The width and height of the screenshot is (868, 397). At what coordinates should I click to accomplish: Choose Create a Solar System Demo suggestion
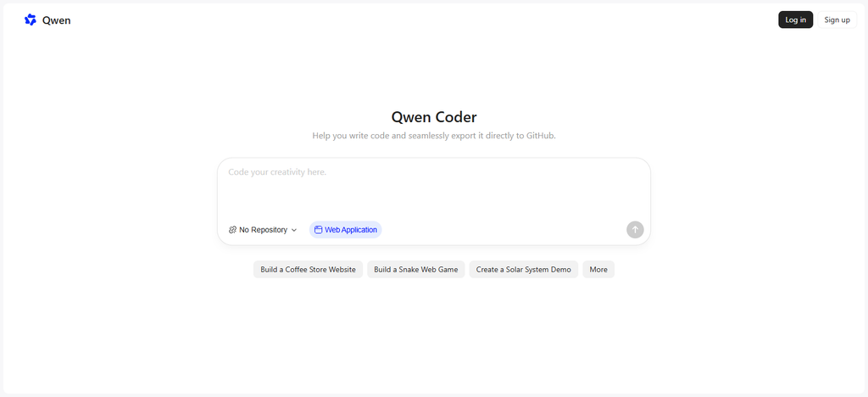coord(524,270)
